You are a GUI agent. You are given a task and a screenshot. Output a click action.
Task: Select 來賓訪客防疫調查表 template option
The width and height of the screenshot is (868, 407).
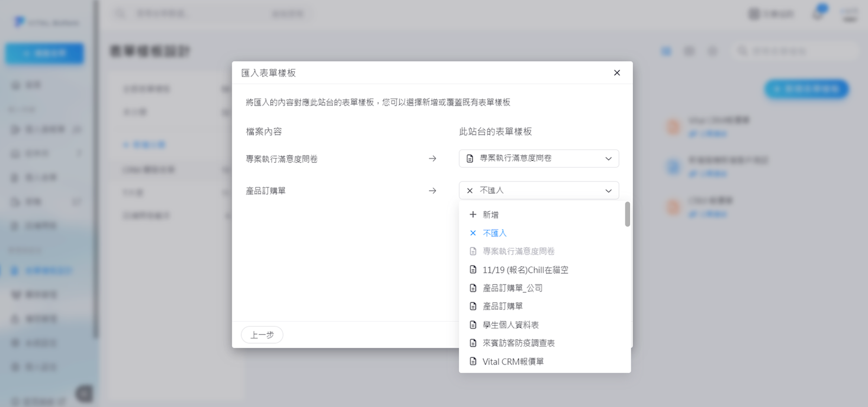tap(518, 343)
